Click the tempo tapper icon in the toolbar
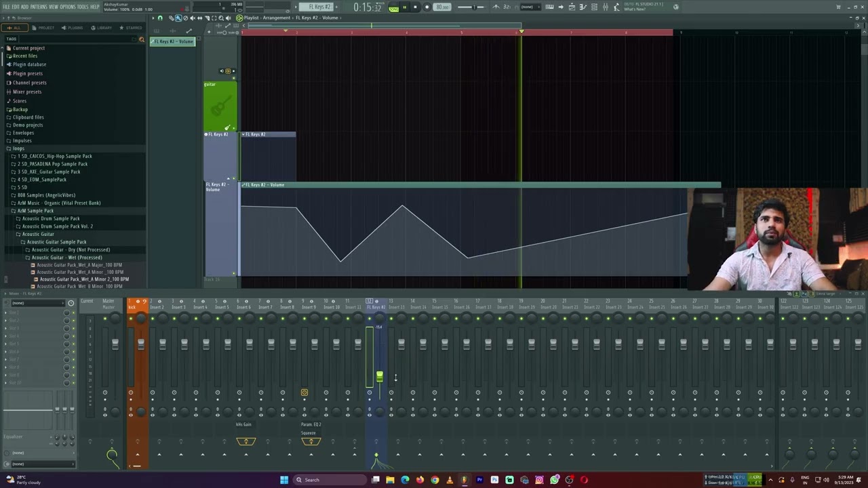 tap(616, 7)
